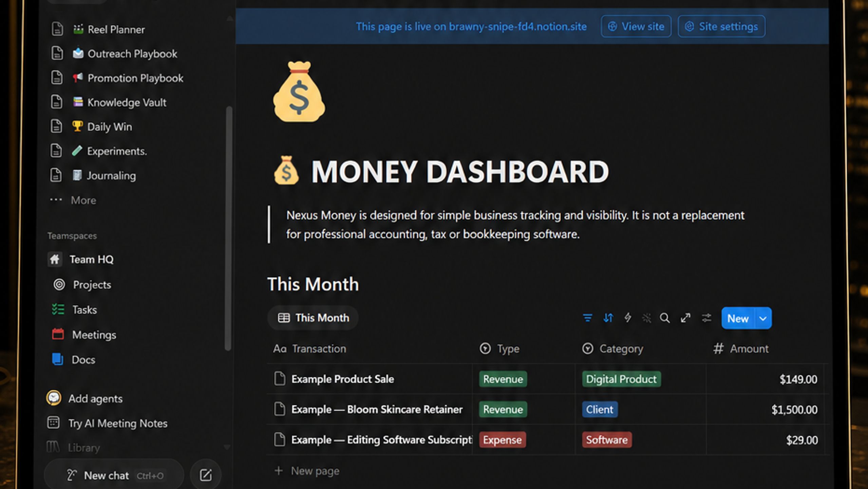Click the sidebar vertical scrollbar
868x489 pixels.
[x=229, y=228]
